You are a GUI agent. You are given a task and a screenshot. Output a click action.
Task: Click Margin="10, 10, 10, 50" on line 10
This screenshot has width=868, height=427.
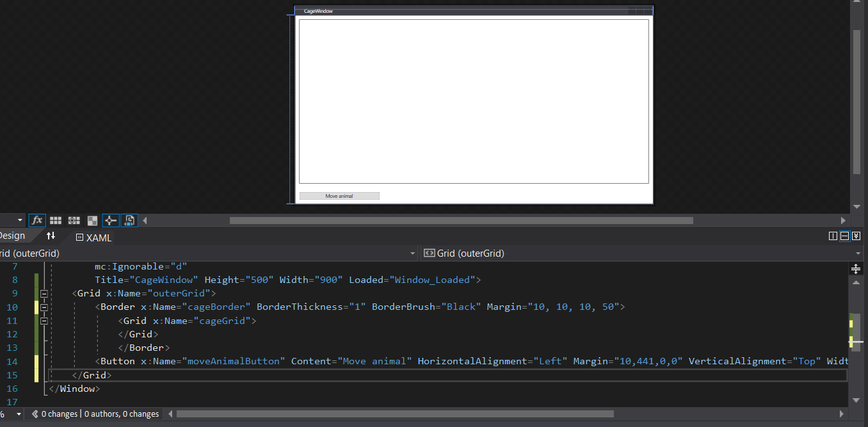(x=553, y=307)
